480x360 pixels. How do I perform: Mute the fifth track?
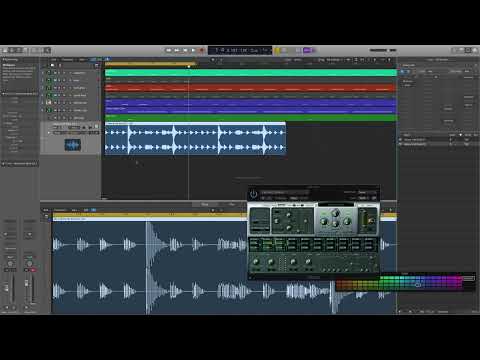56,103
